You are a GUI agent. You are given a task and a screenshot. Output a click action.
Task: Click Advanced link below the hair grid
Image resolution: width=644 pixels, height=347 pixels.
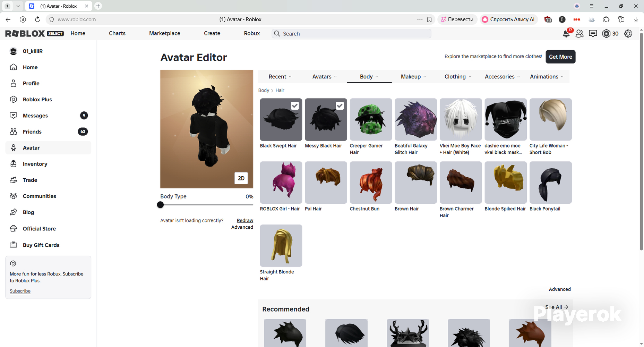point(560,289)
